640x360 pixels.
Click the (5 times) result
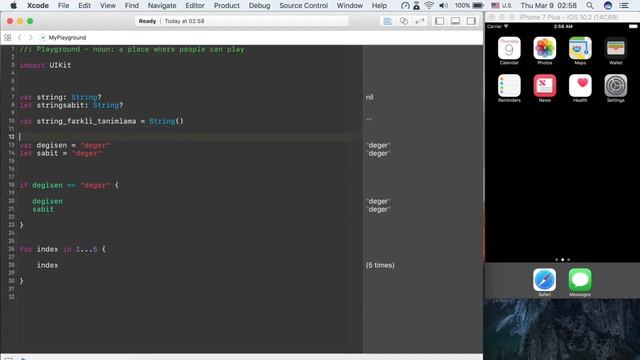click(380, 265)
